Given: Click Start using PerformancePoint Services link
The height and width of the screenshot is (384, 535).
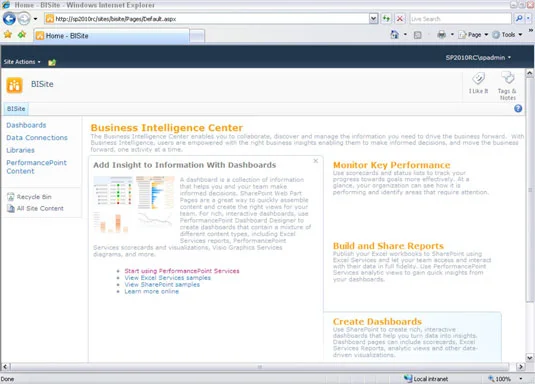Looking at the screenshot, I should pos(182,271).
